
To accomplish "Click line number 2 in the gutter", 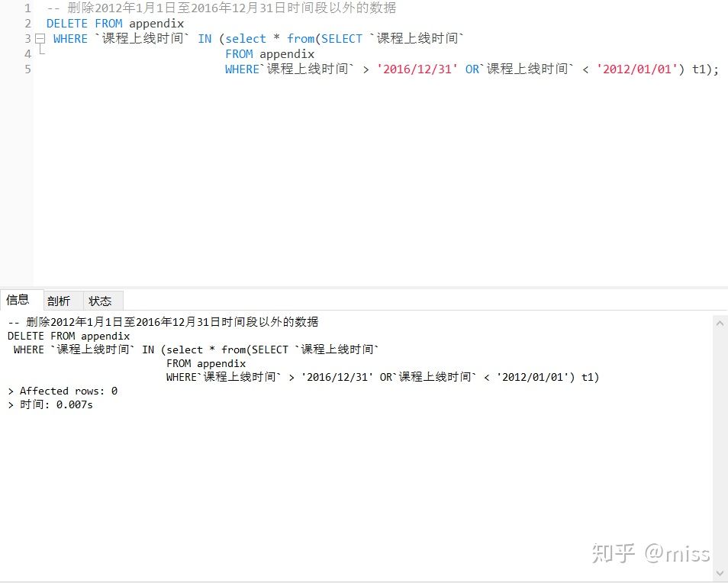I will (27, 23).
